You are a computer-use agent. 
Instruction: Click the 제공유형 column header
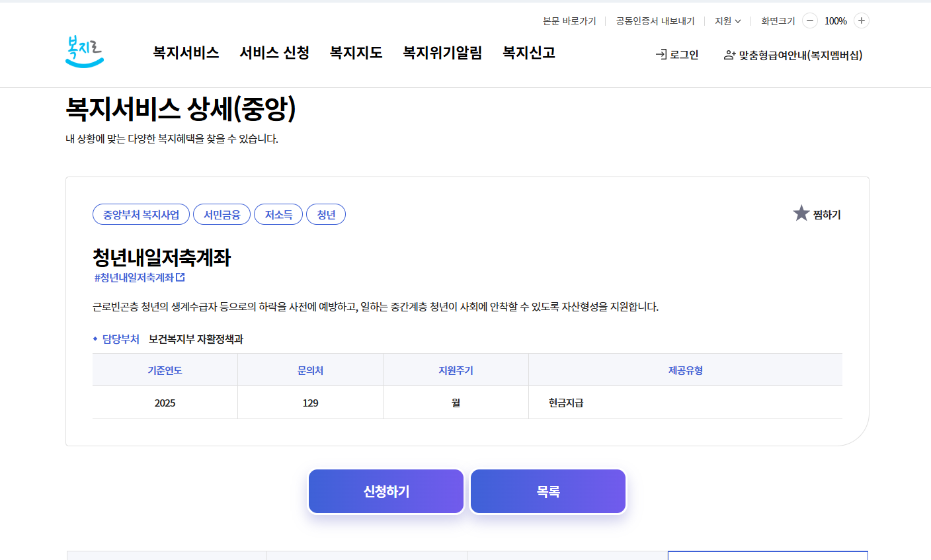tap(686, 370)
